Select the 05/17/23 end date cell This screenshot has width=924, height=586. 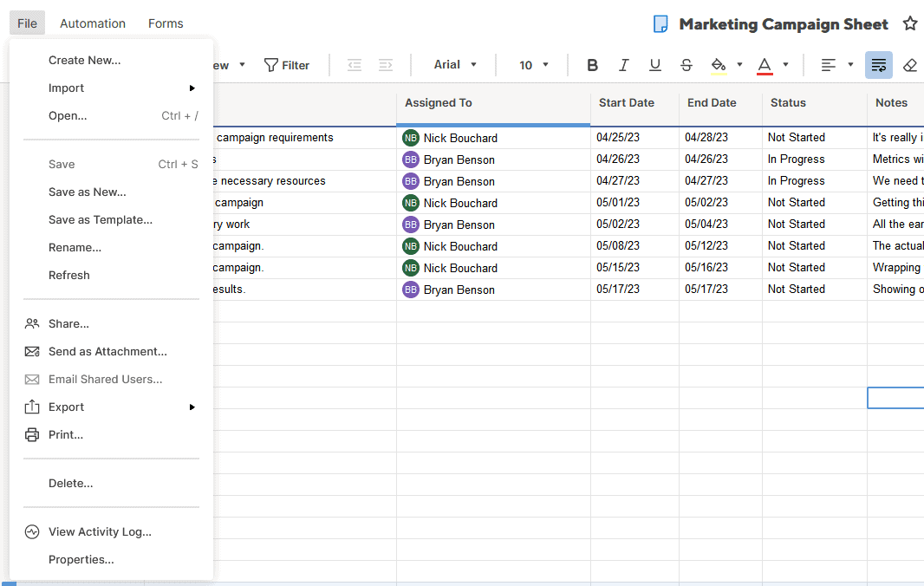coord(720,290)
